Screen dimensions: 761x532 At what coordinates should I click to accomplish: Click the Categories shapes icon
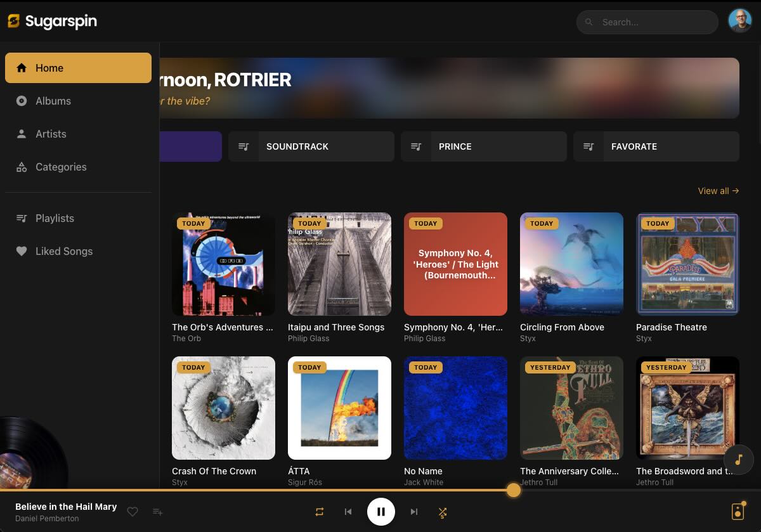point(22,167)
